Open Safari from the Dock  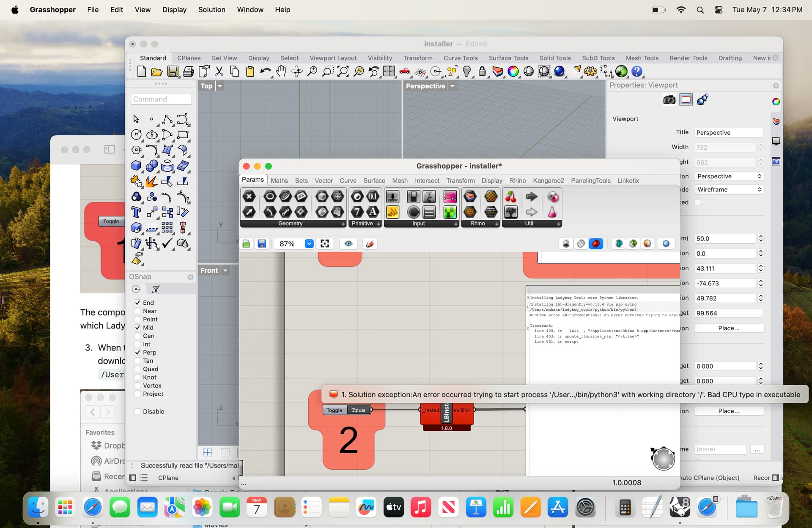[93, 507]
